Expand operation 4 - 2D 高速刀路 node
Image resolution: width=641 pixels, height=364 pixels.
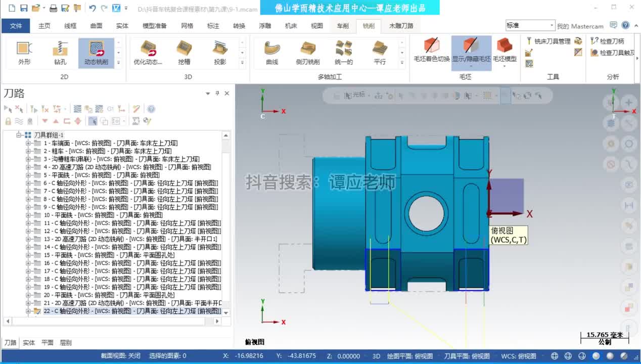[x=28, y=167]
